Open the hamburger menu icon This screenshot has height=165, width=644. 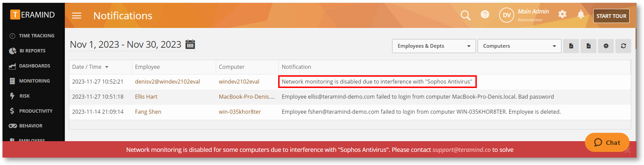77,16
